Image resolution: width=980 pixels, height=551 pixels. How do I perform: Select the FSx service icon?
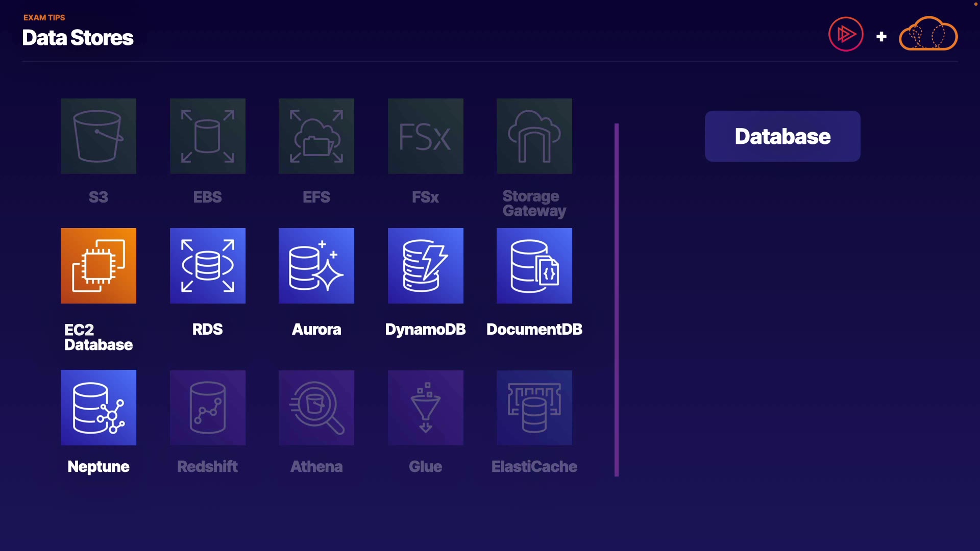click(426, 136)
